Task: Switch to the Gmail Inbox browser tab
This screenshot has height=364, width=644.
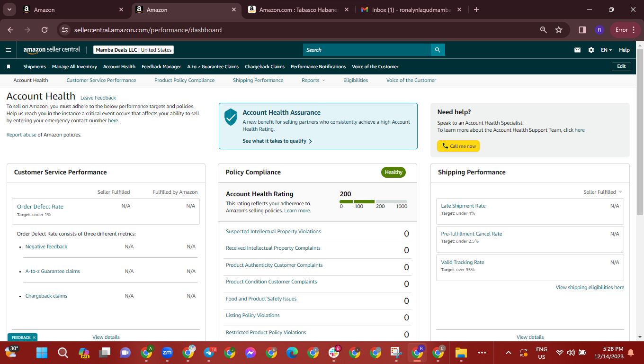Action: pos(411,9)
